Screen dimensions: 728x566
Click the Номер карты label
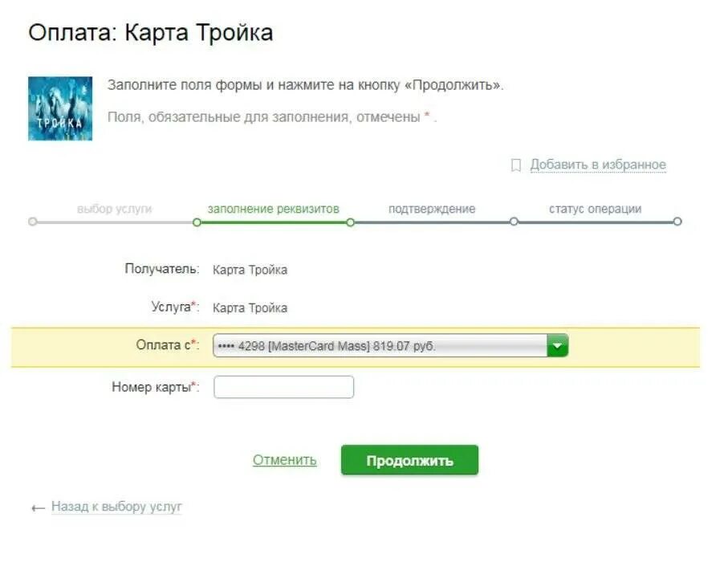point(156,387)
